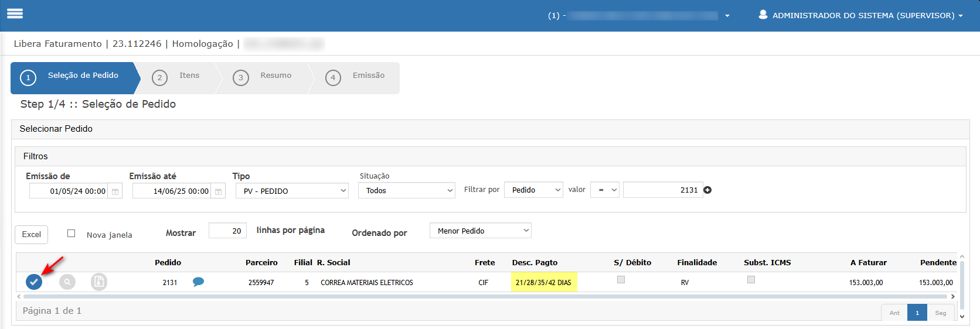Click the Desc. Pagto column header

[x=535, y=262]
